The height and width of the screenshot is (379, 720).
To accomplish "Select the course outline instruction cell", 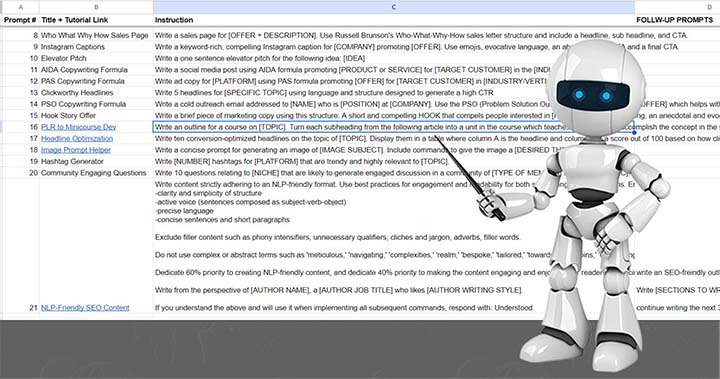I will tap(394, 127).
